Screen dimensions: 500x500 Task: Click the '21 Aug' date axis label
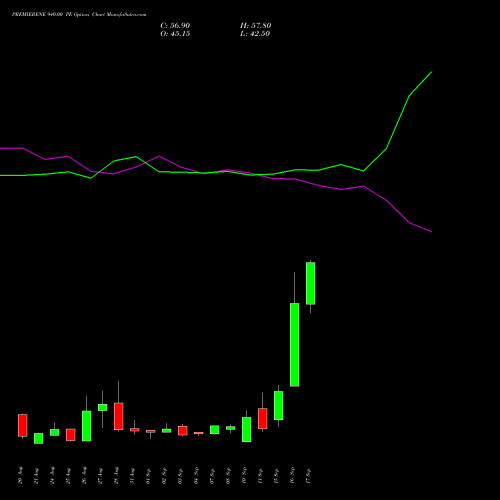(x=36, y=476)
